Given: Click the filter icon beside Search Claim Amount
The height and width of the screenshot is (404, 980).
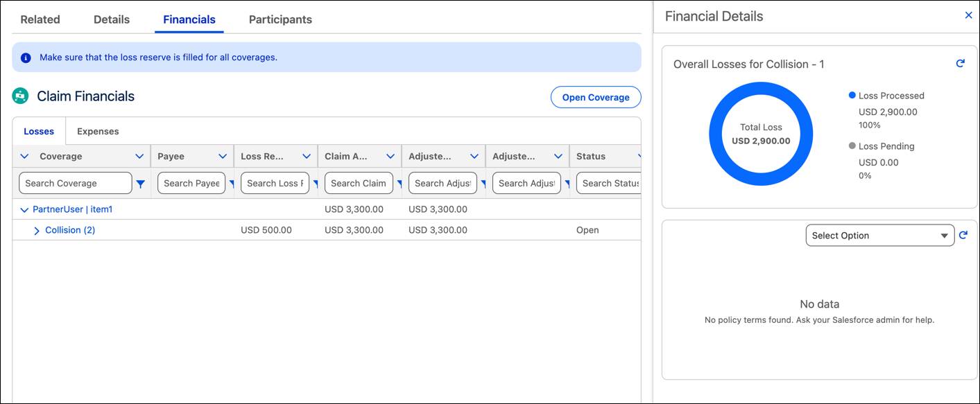Looking at the screenshot, I should 399,184.
